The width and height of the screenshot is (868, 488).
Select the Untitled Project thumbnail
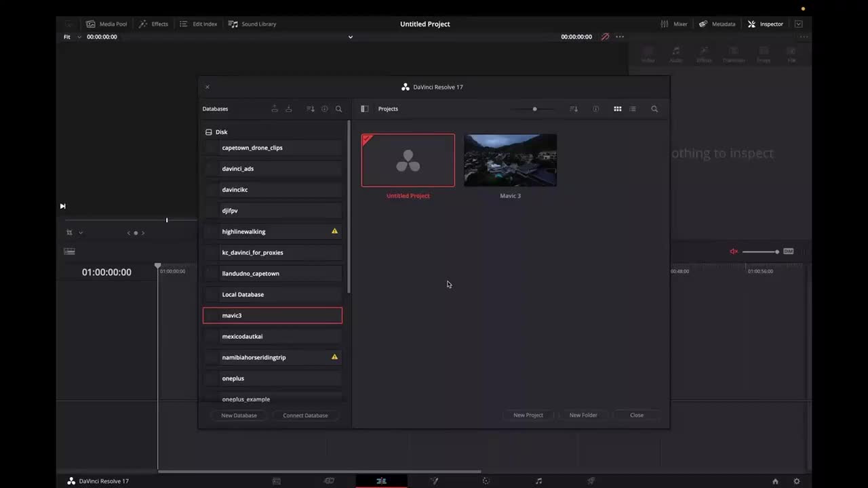pos(408,161)
